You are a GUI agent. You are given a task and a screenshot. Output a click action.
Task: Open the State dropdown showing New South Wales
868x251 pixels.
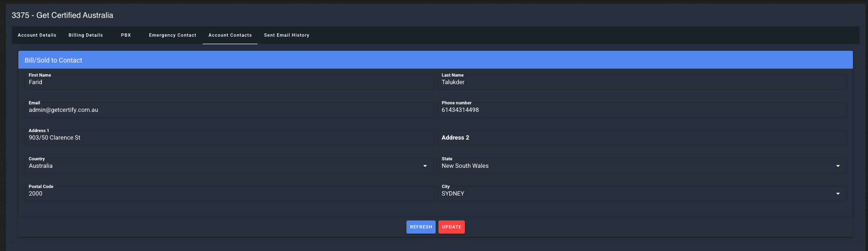tap(642, 166)
